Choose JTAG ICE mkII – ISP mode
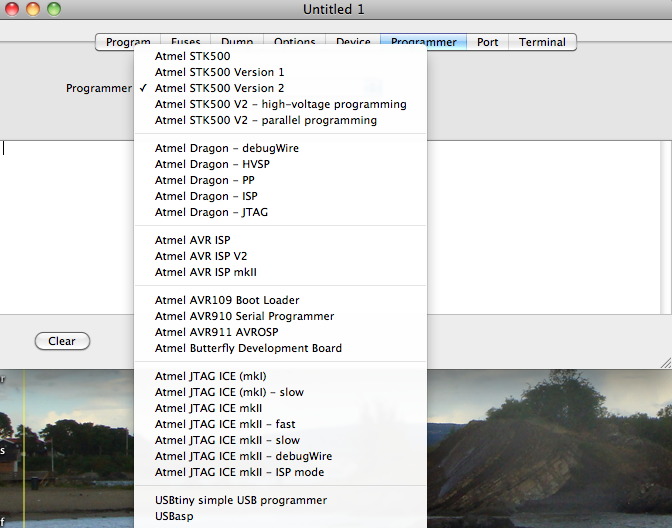 [x=281, y=472]
